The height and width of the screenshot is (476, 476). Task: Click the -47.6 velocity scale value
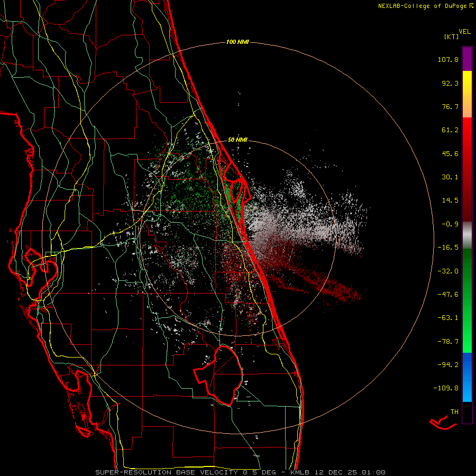coord(448,295)
